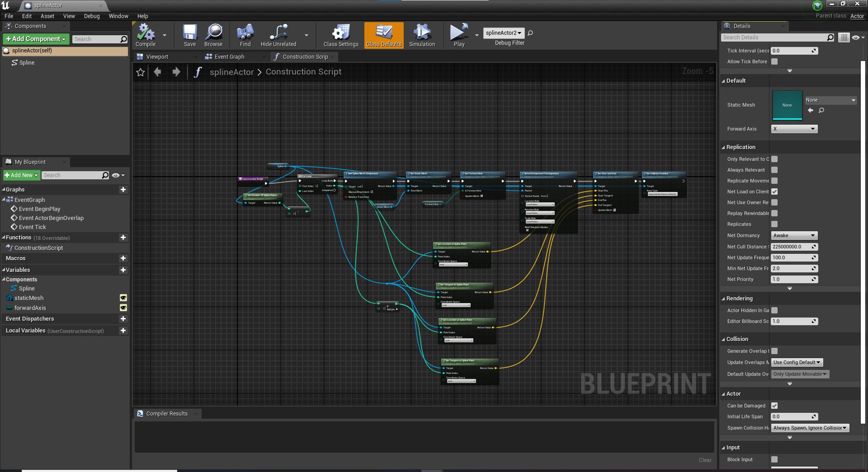Uncheck Can be Damaged

[774, 406]
